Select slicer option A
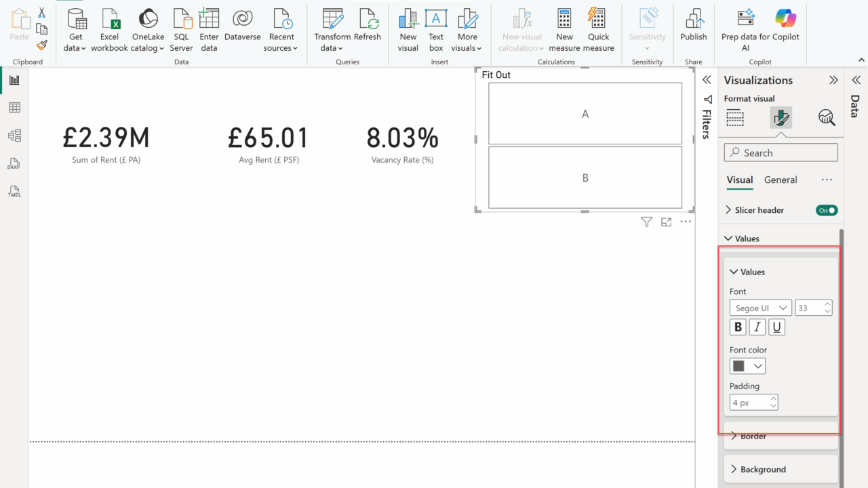The width and height of the screenshot is (868, 488). pos(585,114)
